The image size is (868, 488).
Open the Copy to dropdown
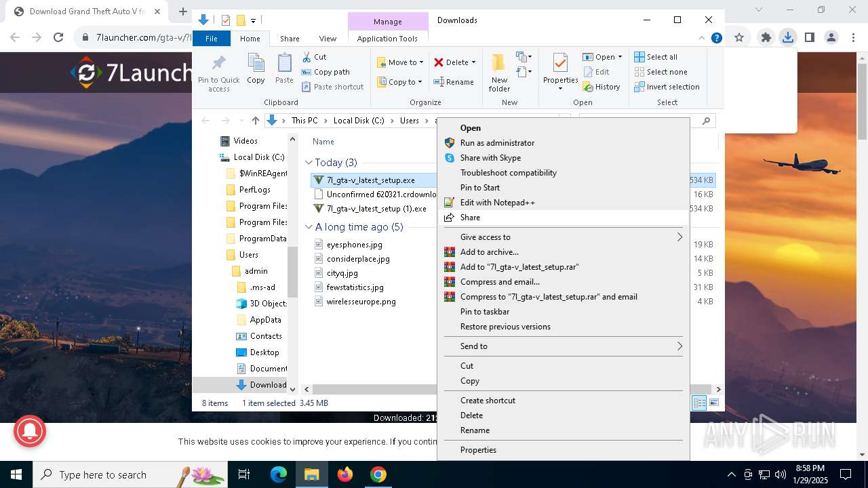(x=400, y=82)
